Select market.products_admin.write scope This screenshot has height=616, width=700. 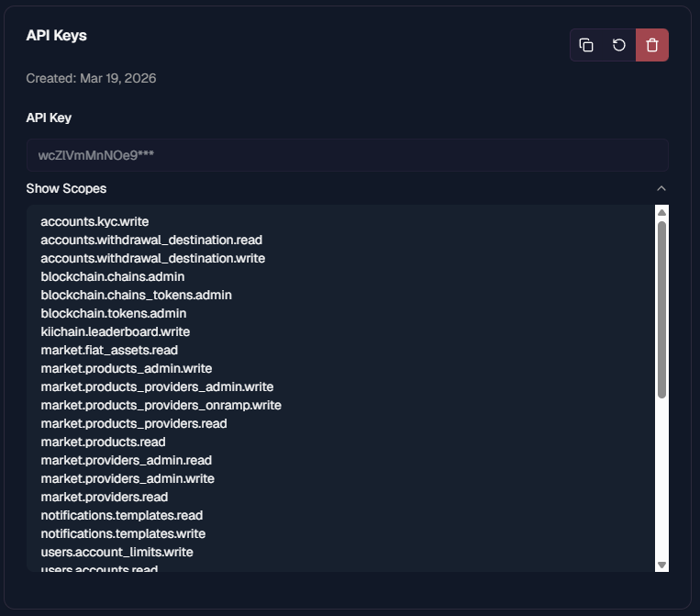click(127, 368)
